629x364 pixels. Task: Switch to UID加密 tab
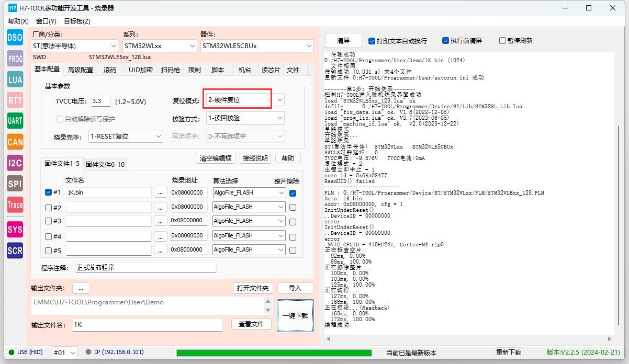pyautogui.click(x=140, y=70)
